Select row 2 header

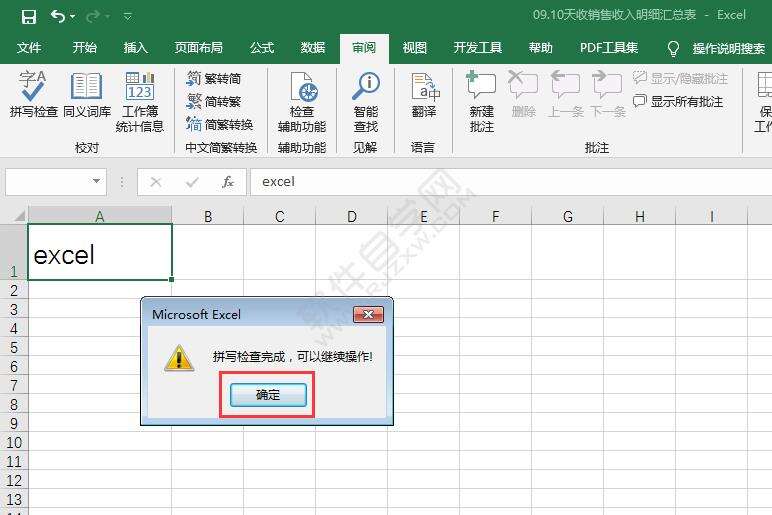tap(14, 290)
